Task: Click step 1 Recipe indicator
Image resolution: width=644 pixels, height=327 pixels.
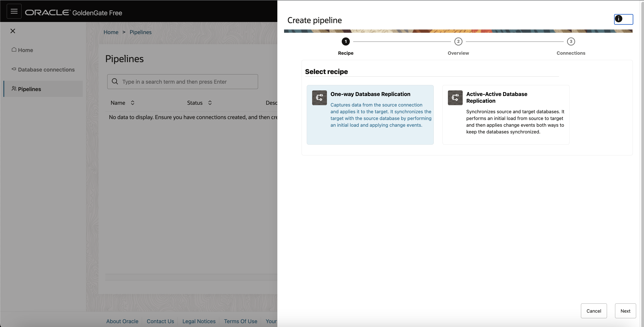Action: pyautogui.click(x=346, y=41)
